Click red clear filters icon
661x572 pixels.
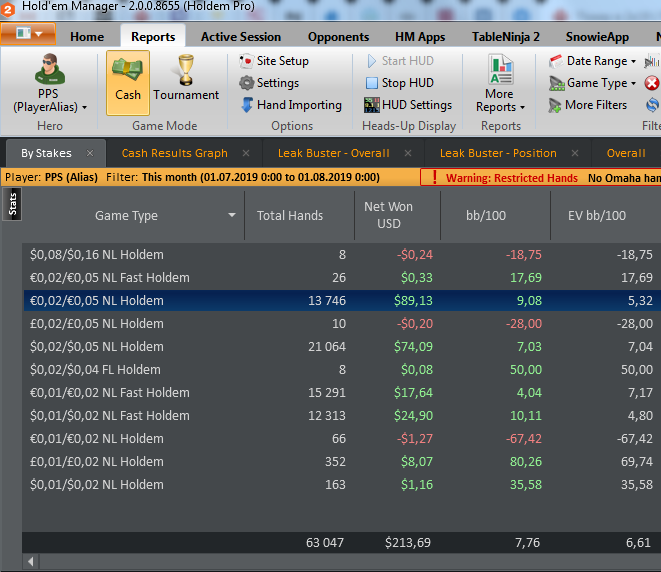(x=651, y=83)
